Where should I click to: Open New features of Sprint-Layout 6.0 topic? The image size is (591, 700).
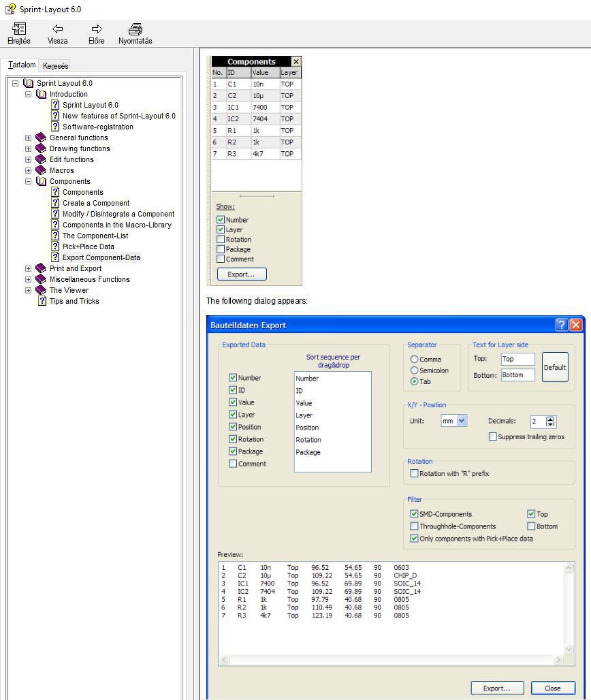(118, 116)
